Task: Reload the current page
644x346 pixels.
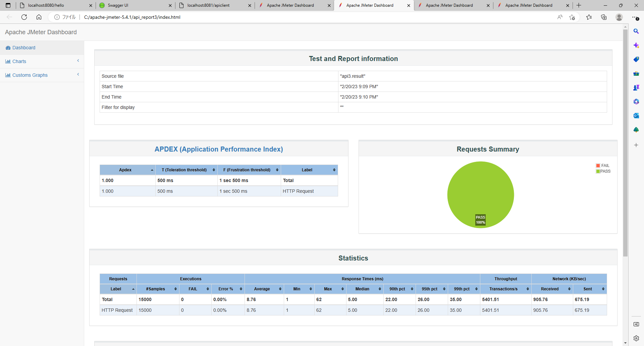Action: coord(24,17)
